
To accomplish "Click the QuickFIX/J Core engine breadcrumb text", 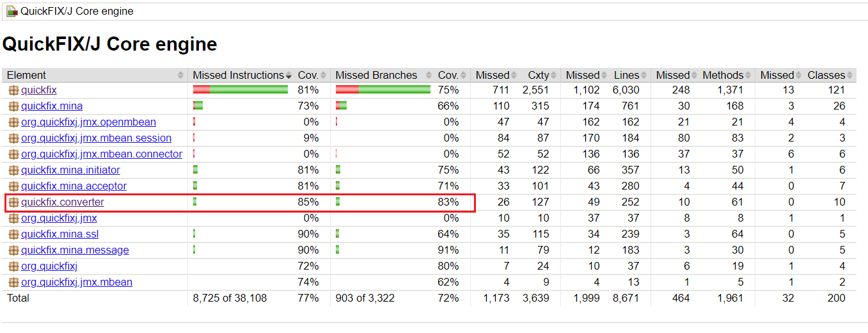I will 77,12.
